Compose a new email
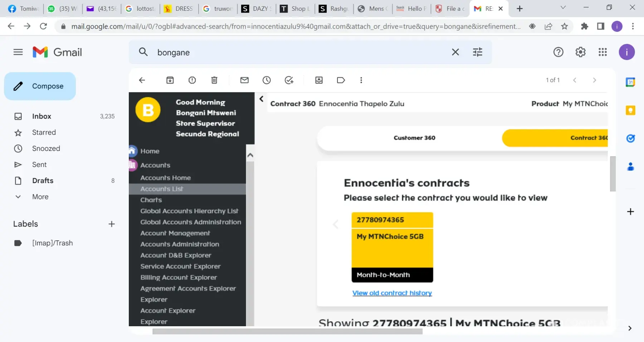Screen dimensions: 644x342 pyautogui.click(x=40, y=86)
